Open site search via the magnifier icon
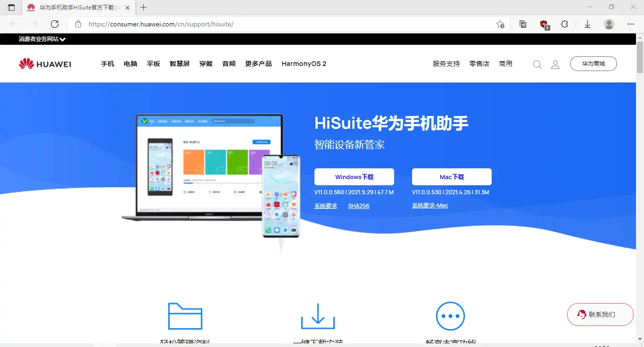The image size is (644, 347). click(537, 64)
